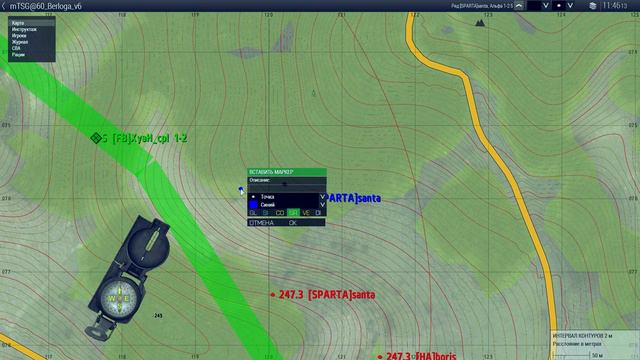This screenshot has width=640, height=360.
Task: Open the Инструктаж briefing entry
Action: [24, 29]
